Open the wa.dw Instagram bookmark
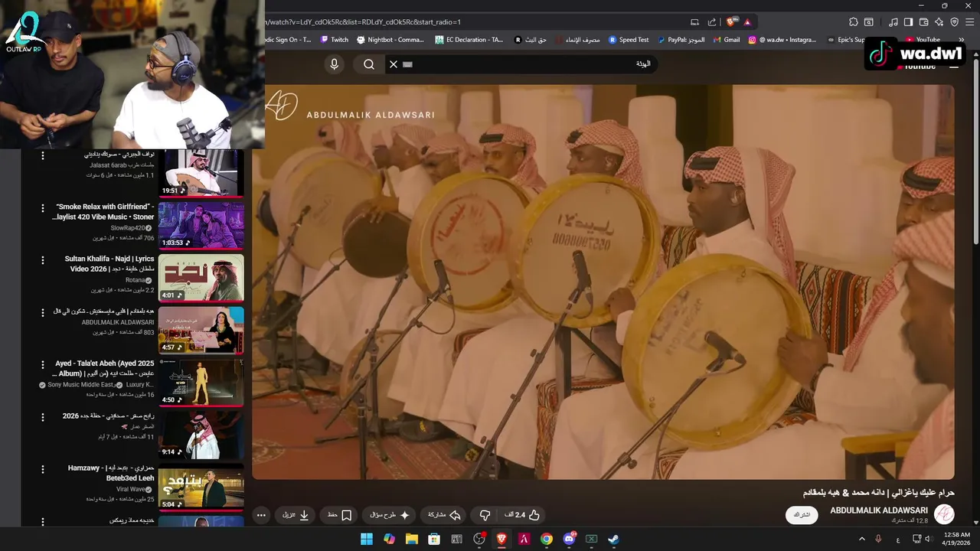Viewport: 980px width, 551px height. 782,40
